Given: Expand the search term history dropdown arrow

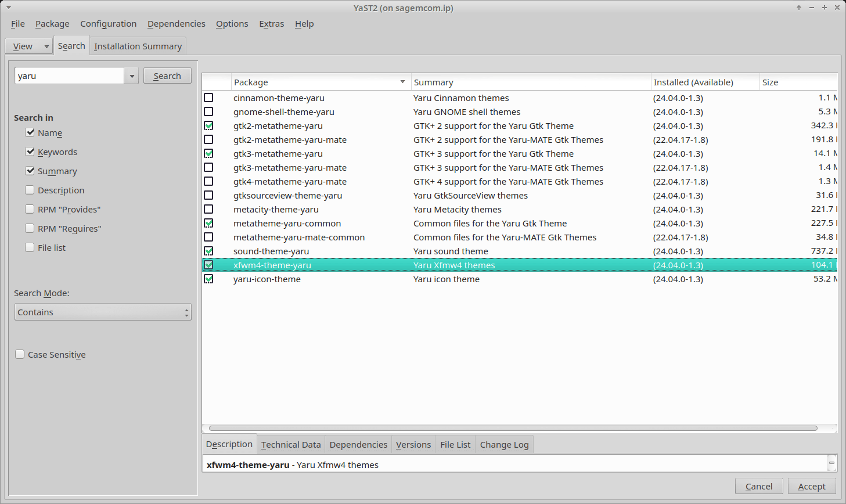Looking at the screenshot, I should point(132,76).
